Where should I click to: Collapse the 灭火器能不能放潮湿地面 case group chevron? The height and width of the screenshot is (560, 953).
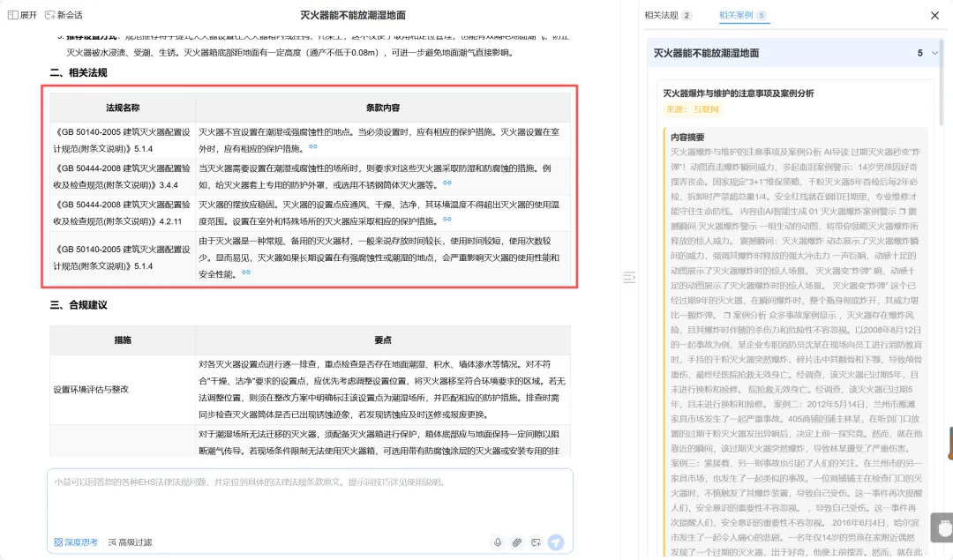click(x=934, y=54)
